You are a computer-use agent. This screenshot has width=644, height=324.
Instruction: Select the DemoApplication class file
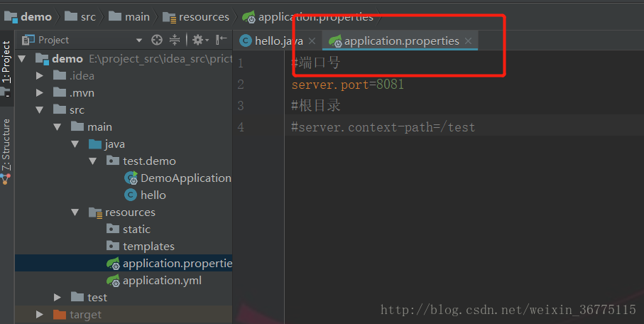[x=178, y=178]
